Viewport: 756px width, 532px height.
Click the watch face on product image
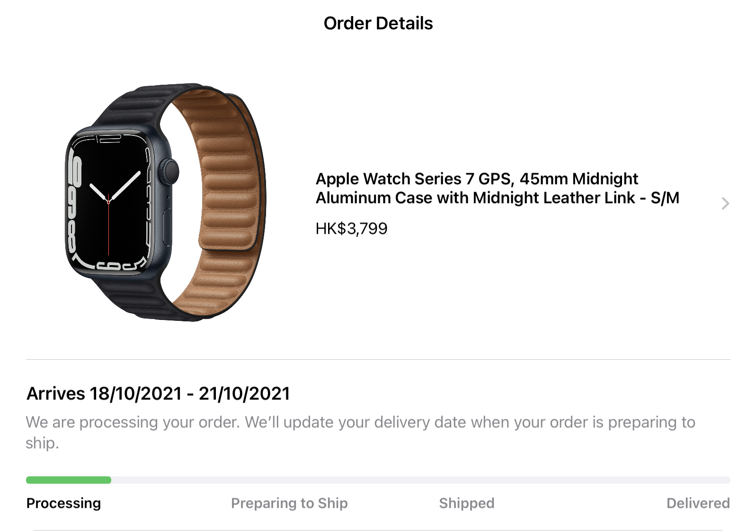point(109,203)
